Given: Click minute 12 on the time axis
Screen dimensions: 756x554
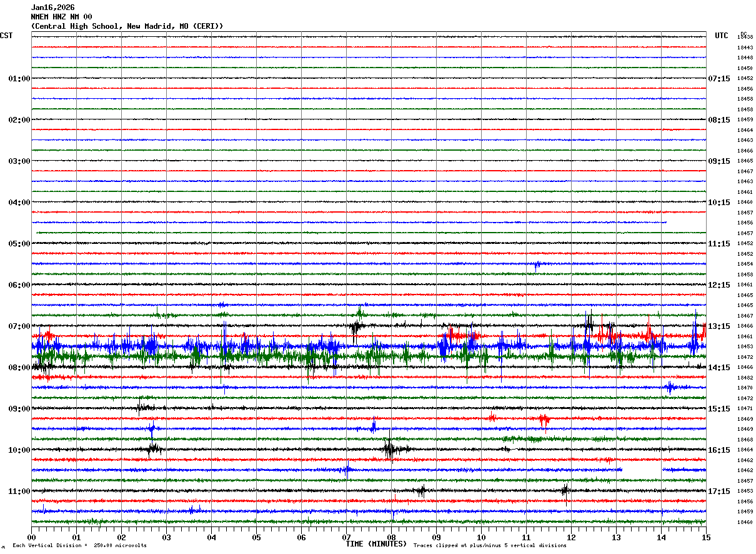Looking at the screenshot, I should [571, 537].
